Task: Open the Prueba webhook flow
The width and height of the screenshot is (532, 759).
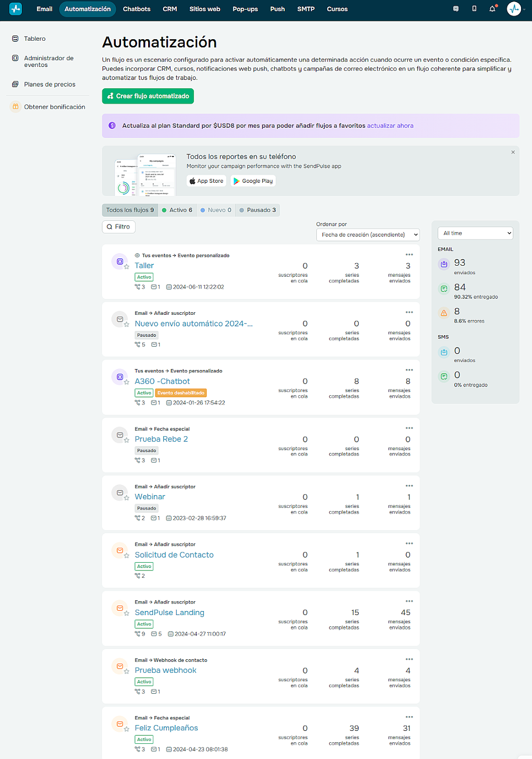Action: point(165,670)
